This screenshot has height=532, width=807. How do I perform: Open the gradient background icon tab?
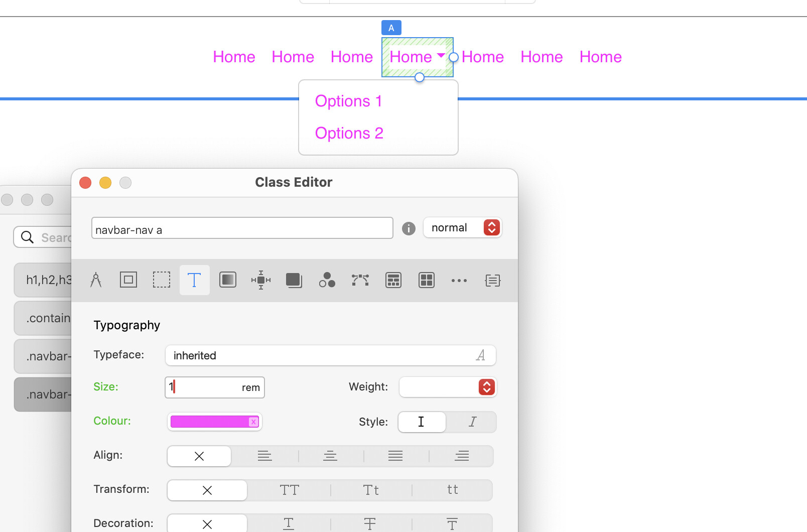click(228, 280)
